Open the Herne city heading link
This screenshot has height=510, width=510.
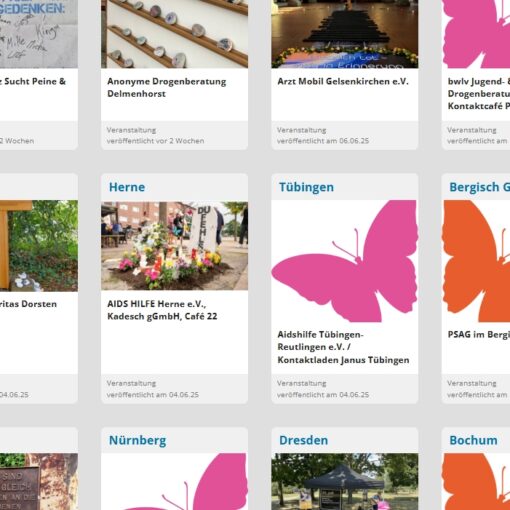[127, 187]
